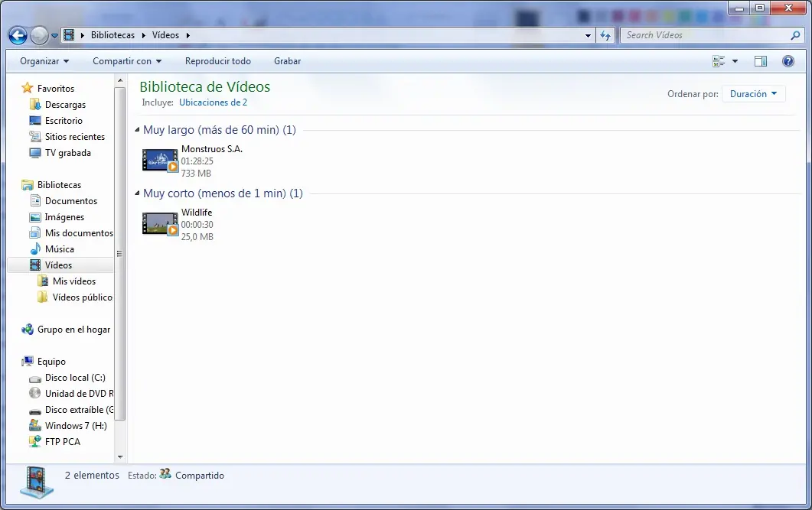The width and height of the screenshot is (812, 510).
Task: Select Bibliotecas in the navigation pane
Action: click(59, 185)
